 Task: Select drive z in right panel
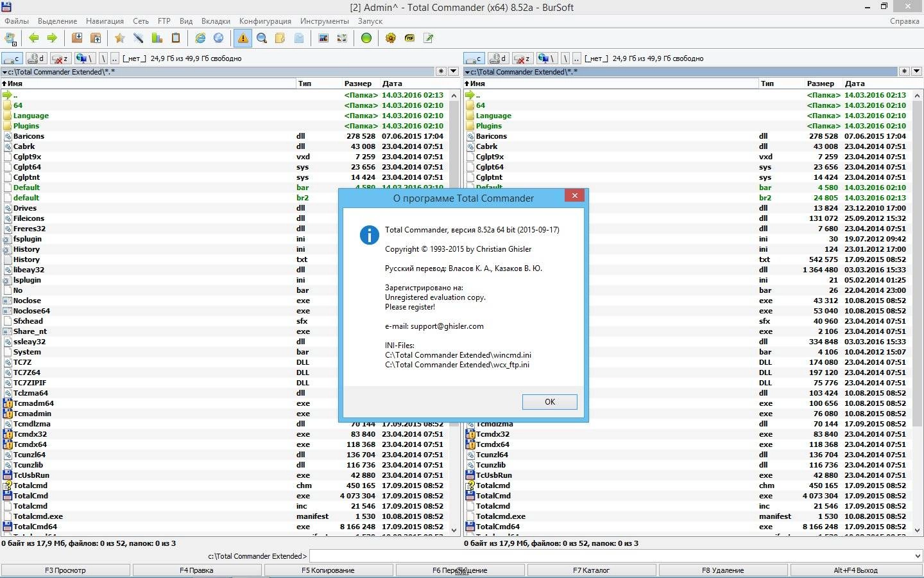point(522,58)
